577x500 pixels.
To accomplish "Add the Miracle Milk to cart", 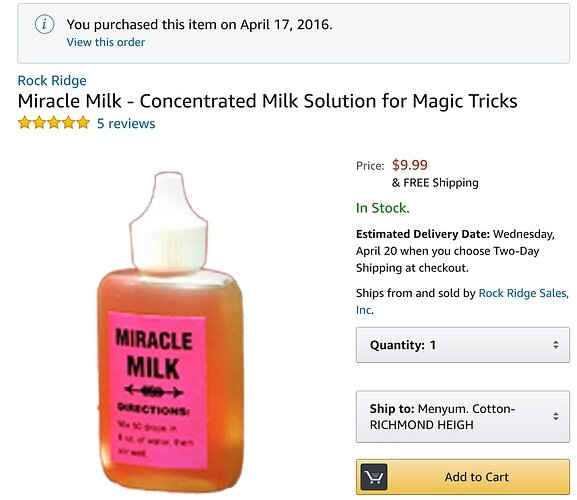I will tap(463, 477).
